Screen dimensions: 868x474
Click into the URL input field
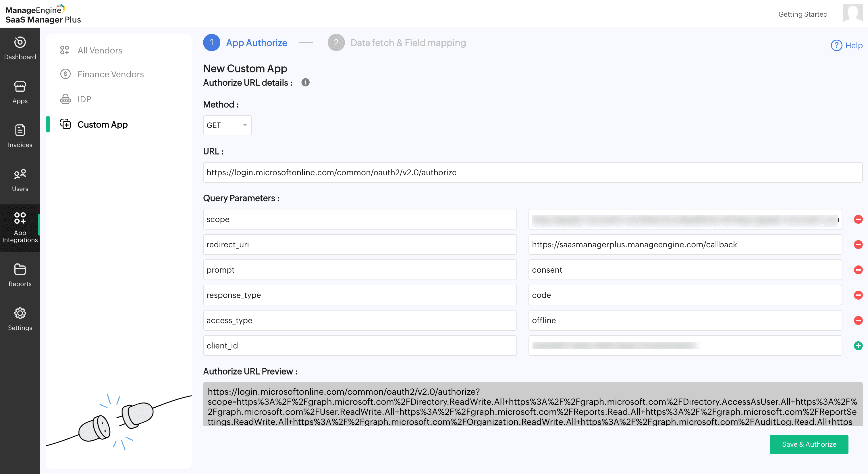(533, 173)
